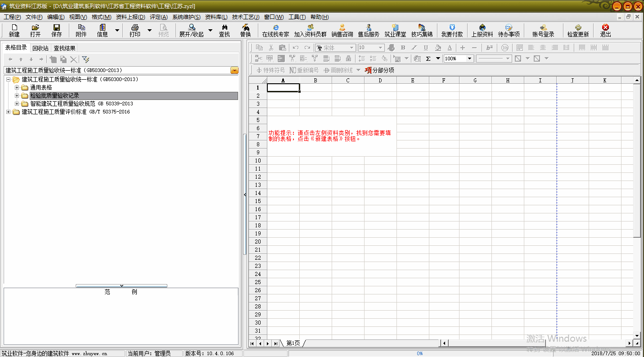Collapse the 建筑工程施工质量验收统一标准 root node

9,79
